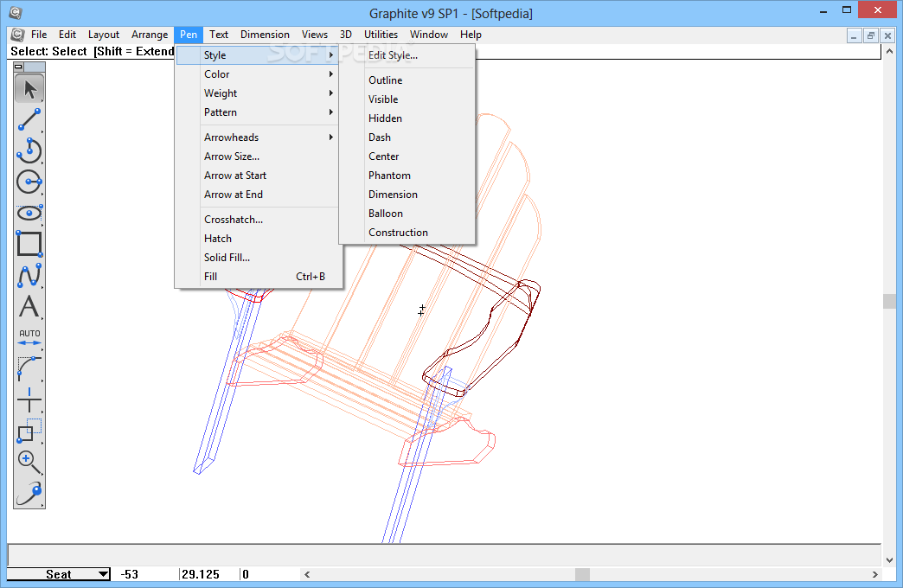Select the Ellipse tool

[x=29, y=213]
